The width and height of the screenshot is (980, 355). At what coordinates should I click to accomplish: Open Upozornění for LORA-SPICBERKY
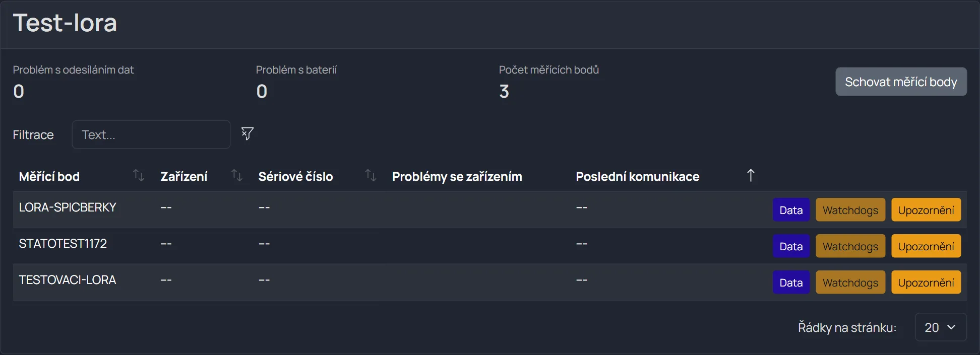[926, 210]
